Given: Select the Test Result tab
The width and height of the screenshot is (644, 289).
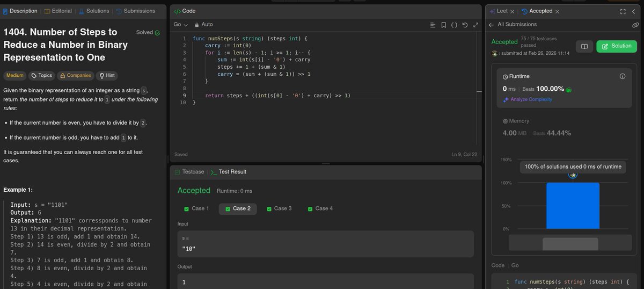Looking at the screenshot, I should coord(229,172).
